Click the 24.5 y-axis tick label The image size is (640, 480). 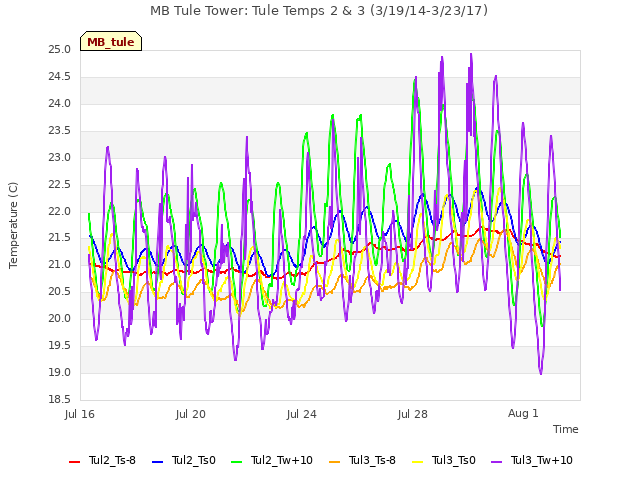[60, 77]
